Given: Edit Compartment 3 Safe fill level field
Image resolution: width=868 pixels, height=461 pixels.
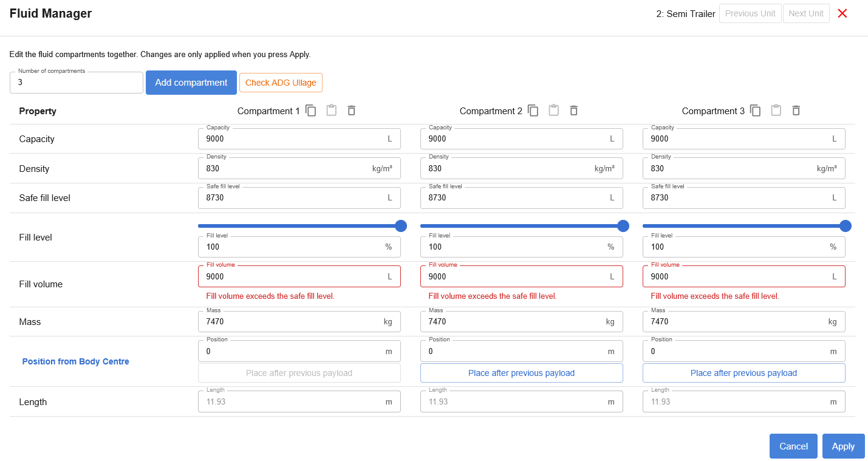Looking at the screenshot, I should 744,197.
